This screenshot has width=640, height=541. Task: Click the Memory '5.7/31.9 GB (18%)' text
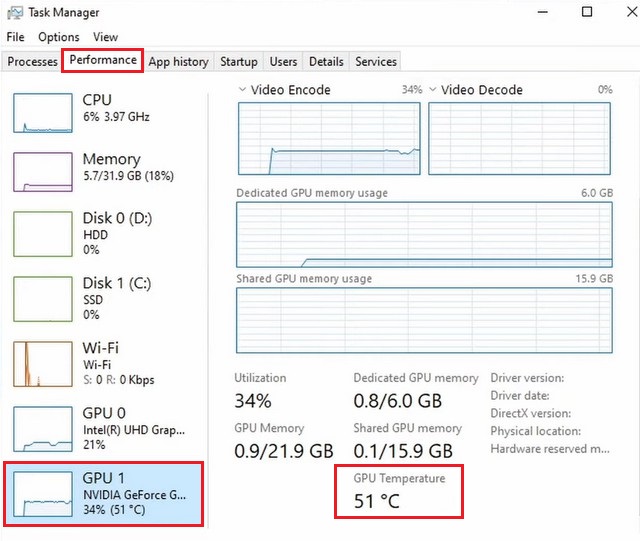click(129, 176)
